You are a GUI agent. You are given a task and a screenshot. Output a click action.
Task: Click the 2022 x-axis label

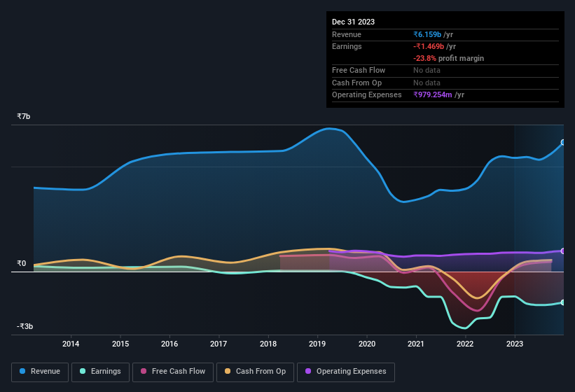[x=465, y=344]
